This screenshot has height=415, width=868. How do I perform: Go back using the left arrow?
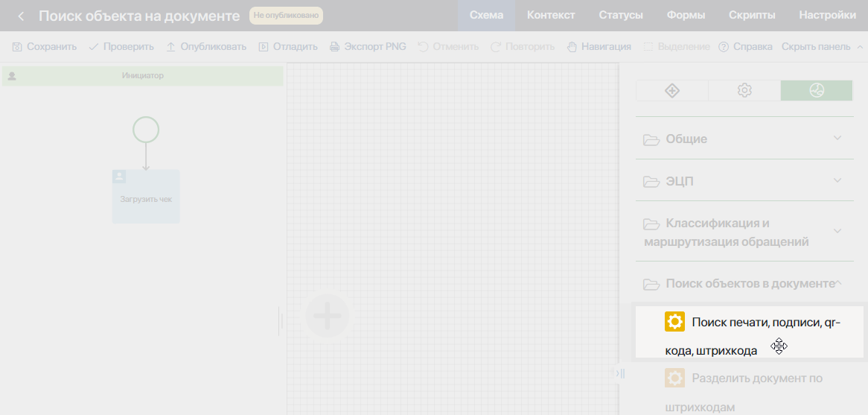pos(21,16)
